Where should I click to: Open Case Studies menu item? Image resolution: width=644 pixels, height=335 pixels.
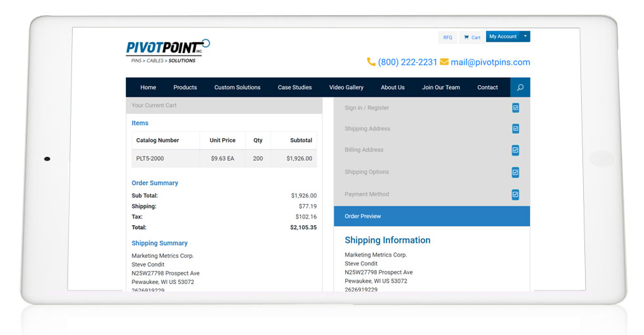coord(294,87)
